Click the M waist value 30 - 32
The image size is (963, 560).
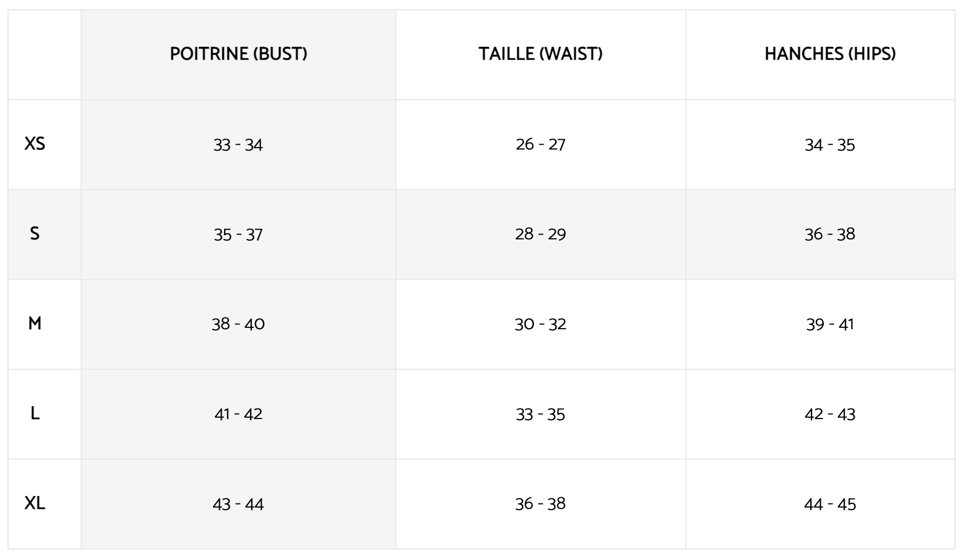click(541, 324)
